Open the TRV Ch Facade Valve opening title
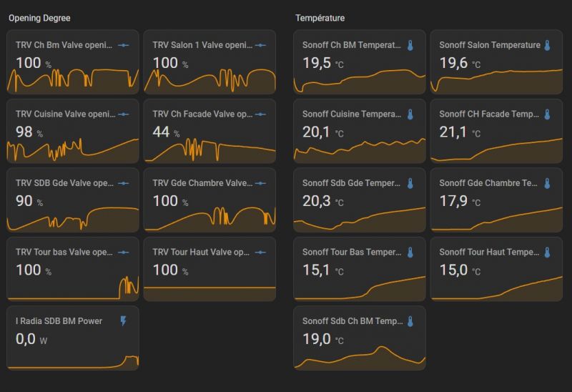Viewport: 572px width, 392px height. point(202,114)
